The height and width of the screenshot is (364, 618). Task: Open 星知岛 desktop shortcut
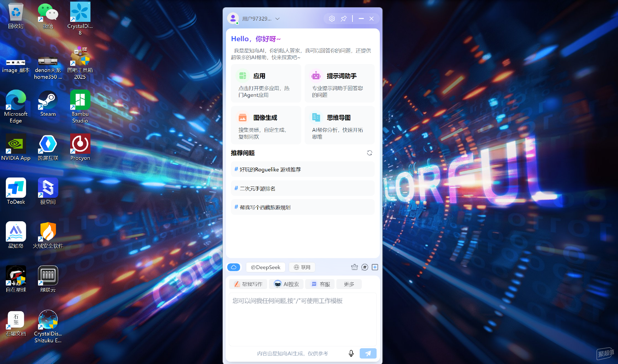tap(16, 235)
